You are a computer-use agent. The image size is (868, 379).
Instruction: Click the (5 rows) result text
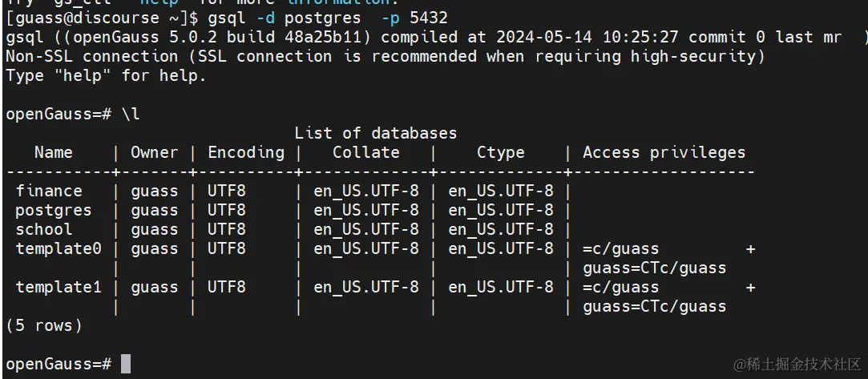pos(44,325)
